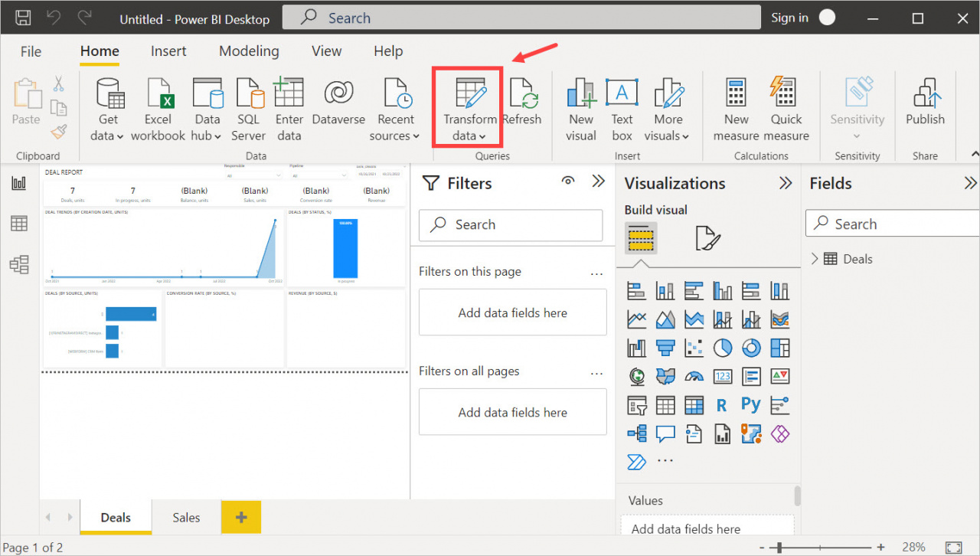Open Recent sources dropdown
Viewport: 980px width, 556px height.
click(395, 109)
